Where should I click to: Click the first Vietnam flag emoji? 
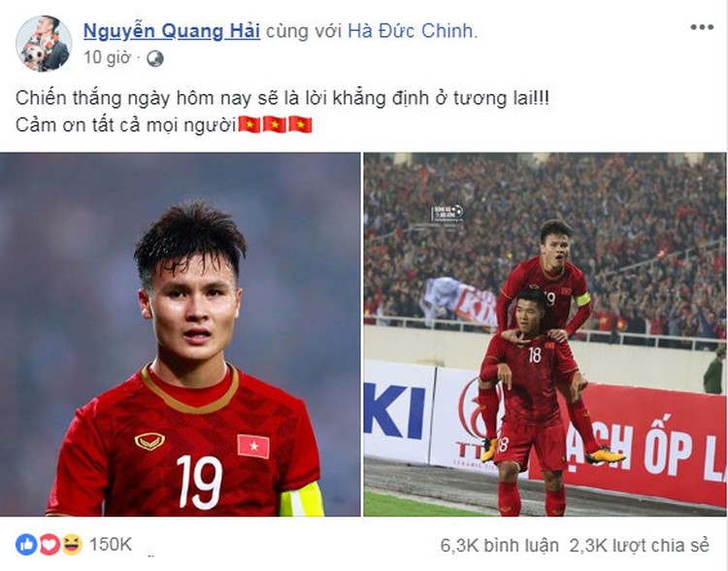click(x=249, y=124)
